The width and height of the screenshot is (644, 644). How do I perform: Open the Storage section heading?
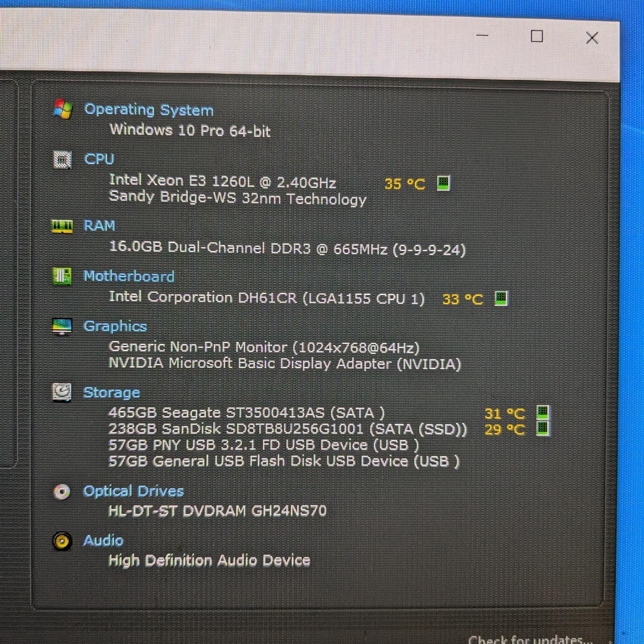(111, 393)
